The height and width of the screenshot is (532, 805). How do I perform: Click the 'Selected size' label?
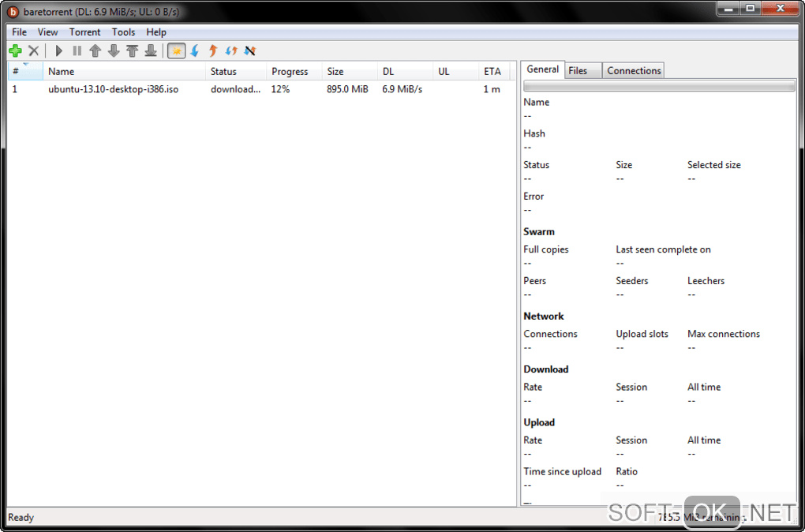point(714,165)
